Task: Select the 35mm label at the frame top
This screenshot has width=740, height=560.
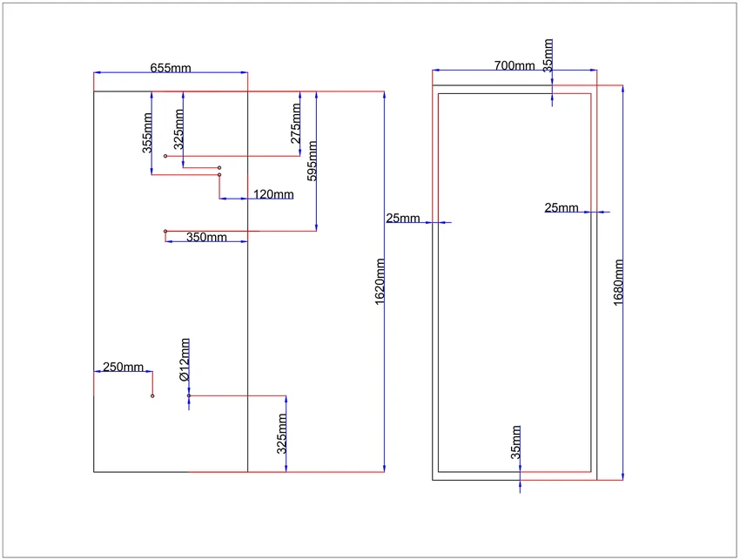Action: [x=548, y=55]
